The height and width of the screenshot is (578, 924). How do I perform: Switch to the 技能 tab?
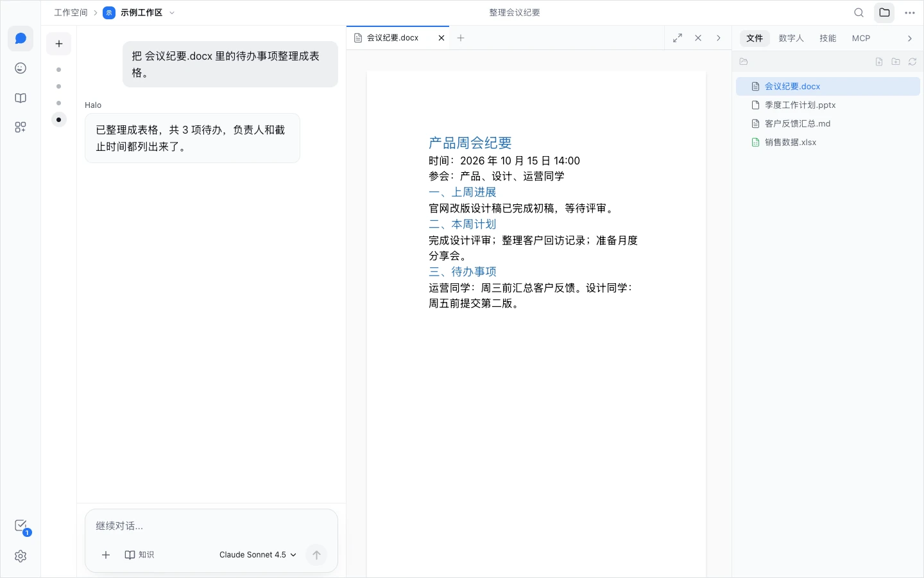click(828, 39)
